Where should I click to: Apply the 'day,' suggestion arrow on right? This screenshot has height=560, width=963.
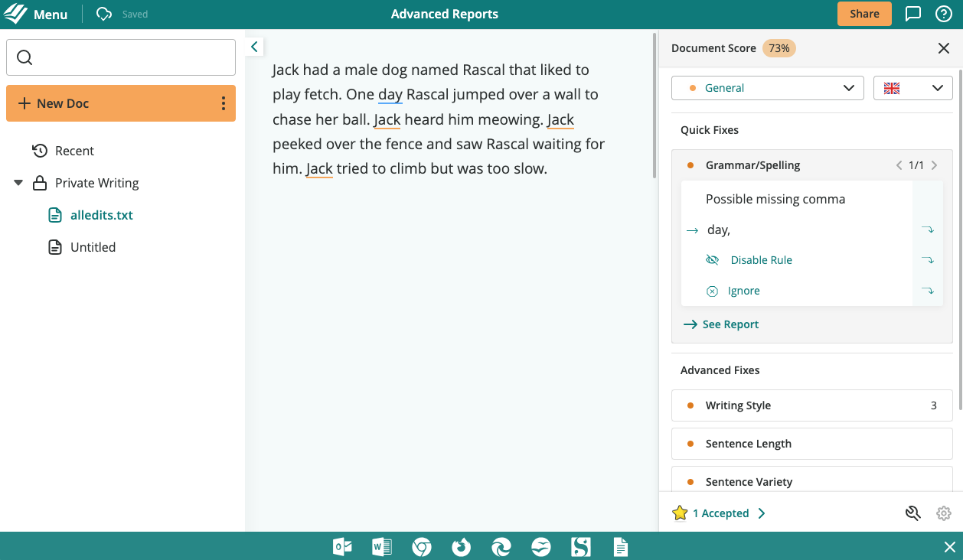(x=928, y=230)
